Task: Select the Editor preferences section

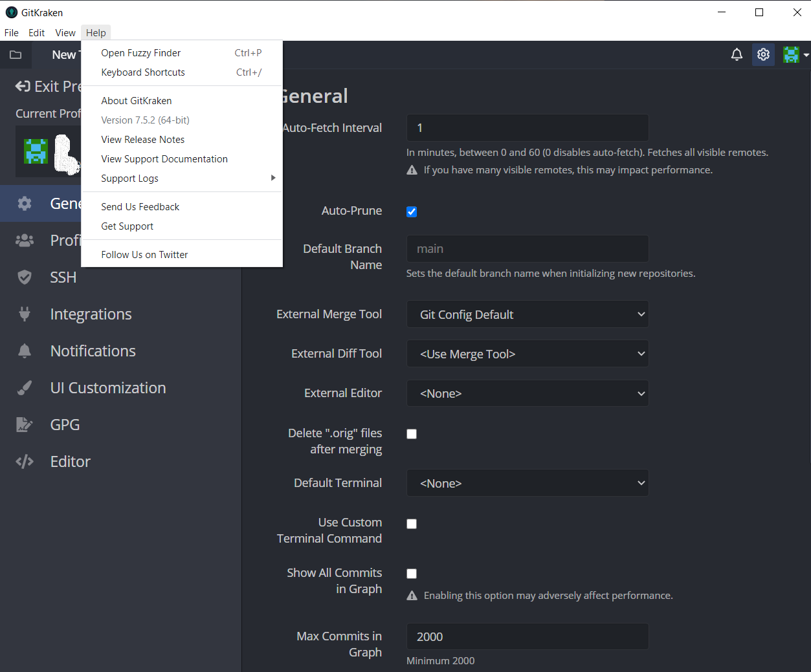Action: click(120, 462)
